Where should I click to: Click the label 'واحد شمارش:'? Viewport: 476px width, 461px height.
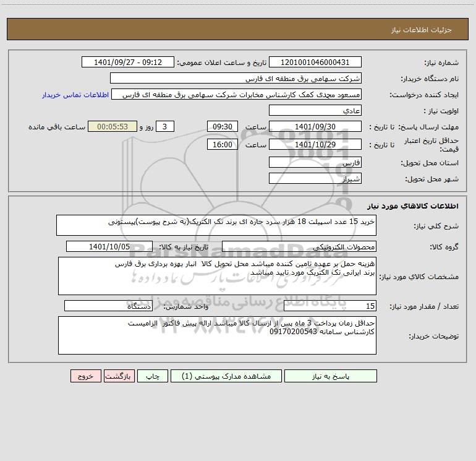pyautogui.click(x=186, y=306)
